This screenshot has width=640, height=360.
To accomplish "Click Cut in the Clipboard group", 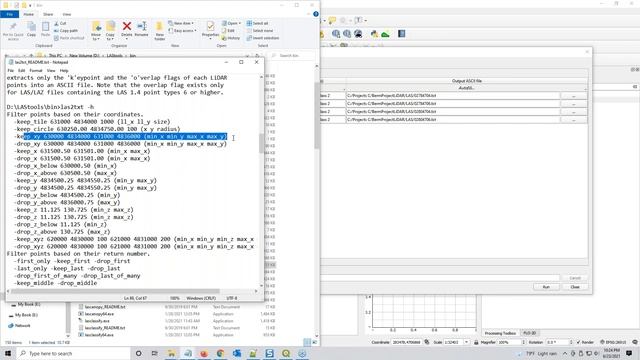I will (60, 24).
